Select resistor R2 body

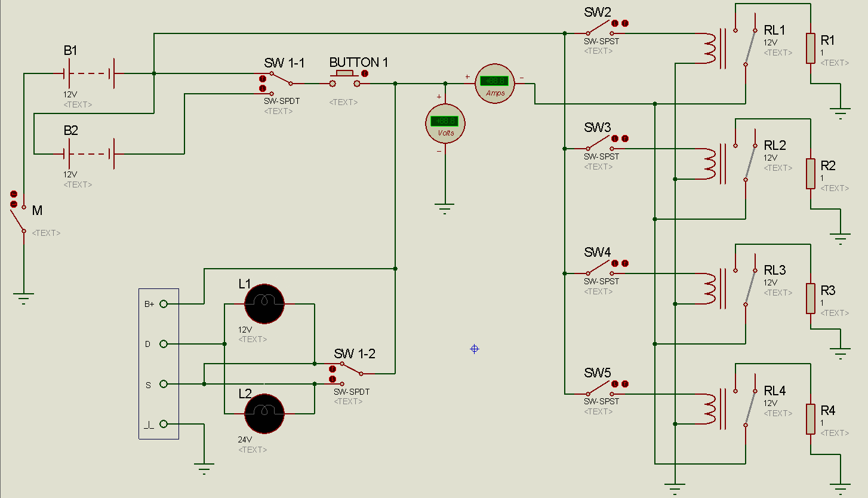click(x=811, y=174)
